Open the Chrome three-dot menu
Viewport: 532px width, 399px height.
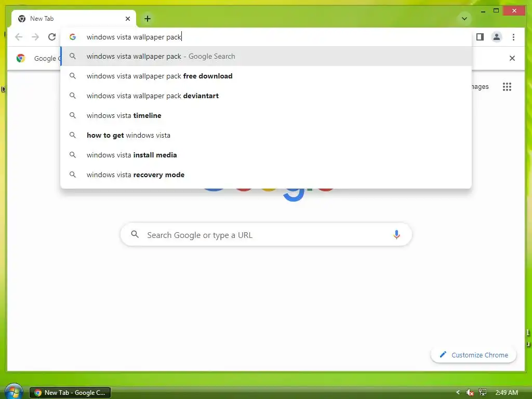[513, 37]
